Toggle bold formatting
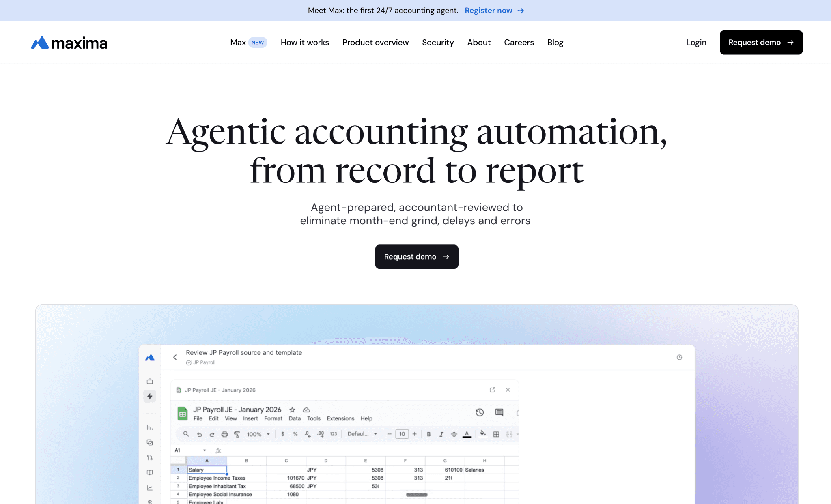Viewport: 831px width, 504px height. tap(429, 434)
